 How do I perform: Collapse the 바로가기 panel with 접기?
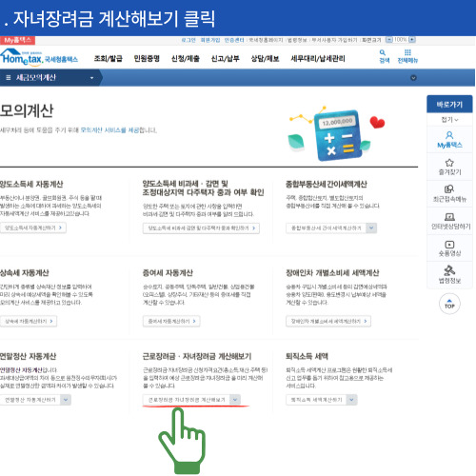449,120
